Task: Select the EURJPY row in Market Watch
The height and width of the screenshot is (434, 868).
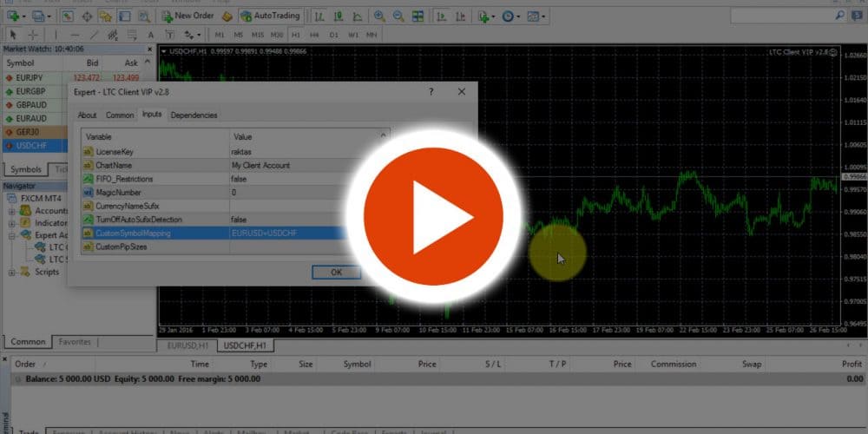Action: 77,77
